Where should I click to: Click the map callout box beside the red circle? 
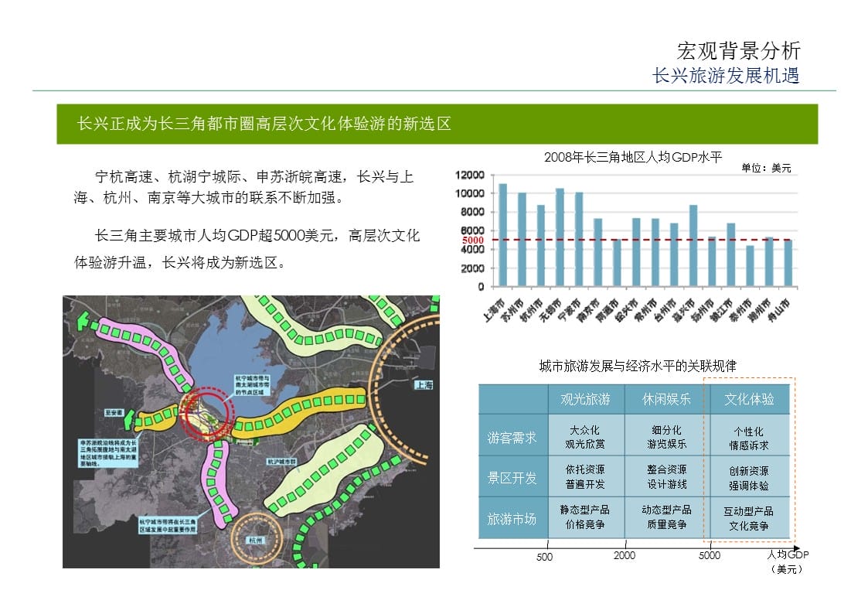click(x=252, y=385)
